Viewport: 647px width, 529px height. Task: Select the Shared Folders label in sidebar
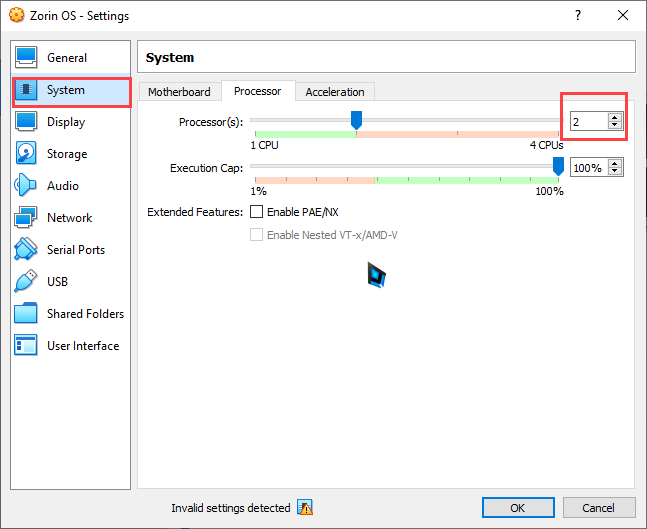[x=85, y=314]
